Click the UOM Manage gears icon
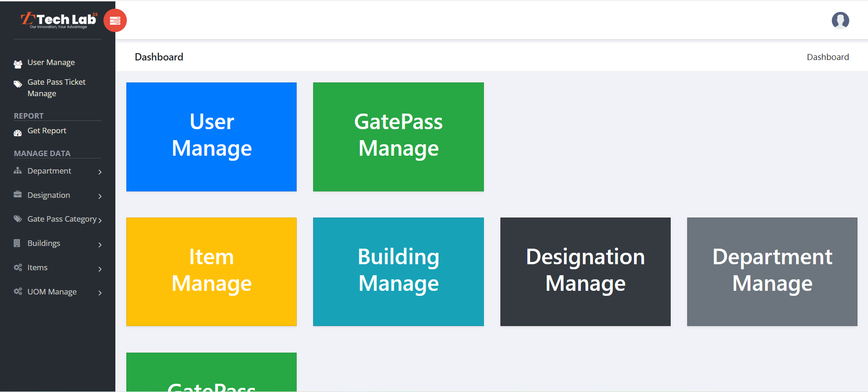This screenshot has height=392, width=868. click(x=18, y=291)
